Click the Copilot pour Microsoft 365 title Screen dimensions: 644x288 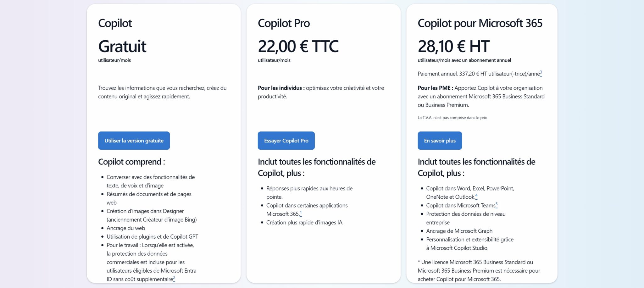[480, 23]
